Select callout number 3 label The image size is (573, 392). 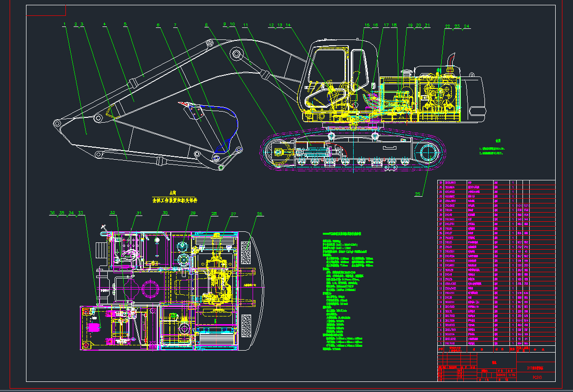click(x=82, y=25)
